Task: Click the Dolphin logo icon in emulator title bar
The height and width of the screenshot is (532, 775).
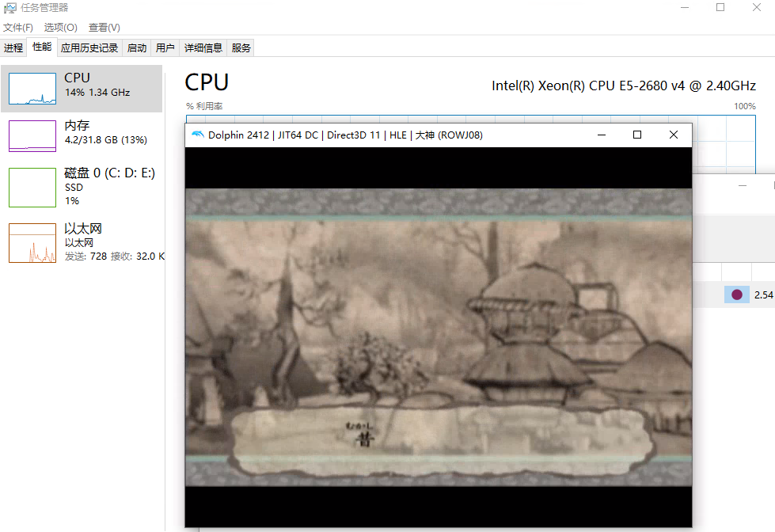Action: 198,135
